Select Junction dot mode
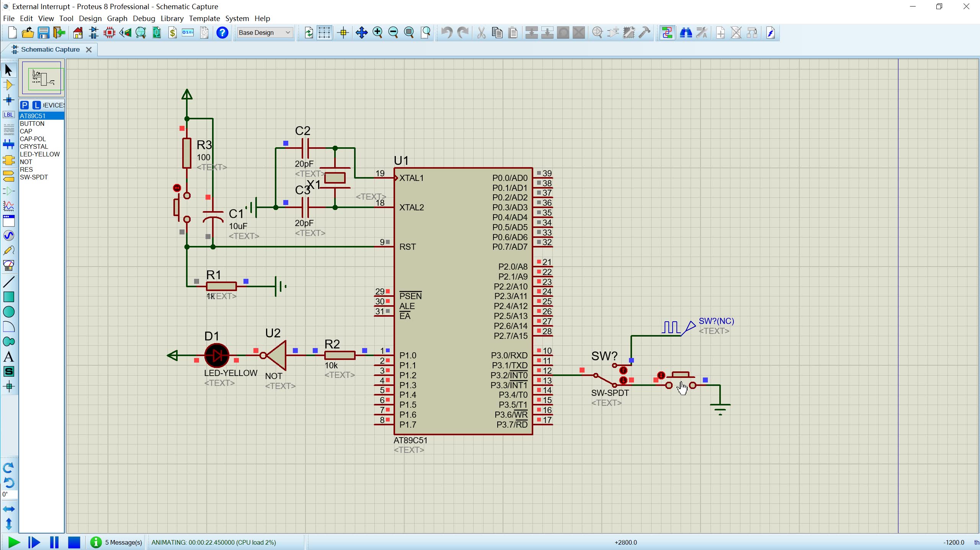This screenshot has height=550, width=980. (8, 100)
